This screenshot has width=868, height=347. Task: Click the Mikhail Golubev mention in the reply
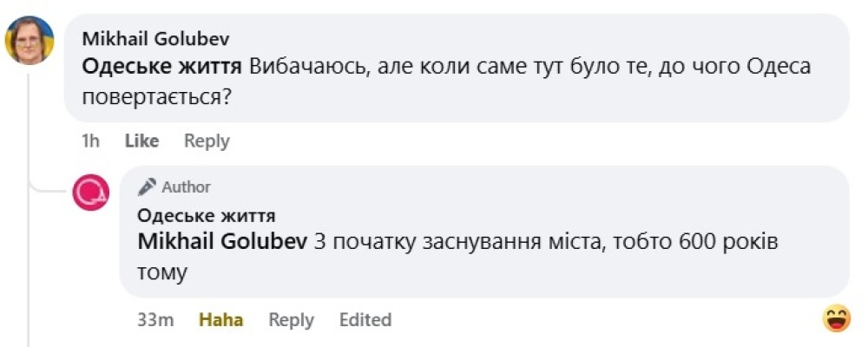coord(222,243)
